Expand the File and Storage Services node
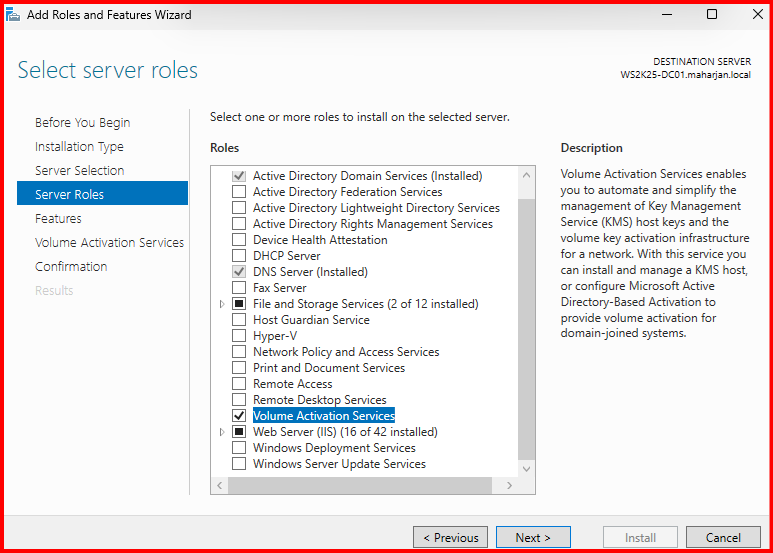Screen dimensions: 773x553 222,304
